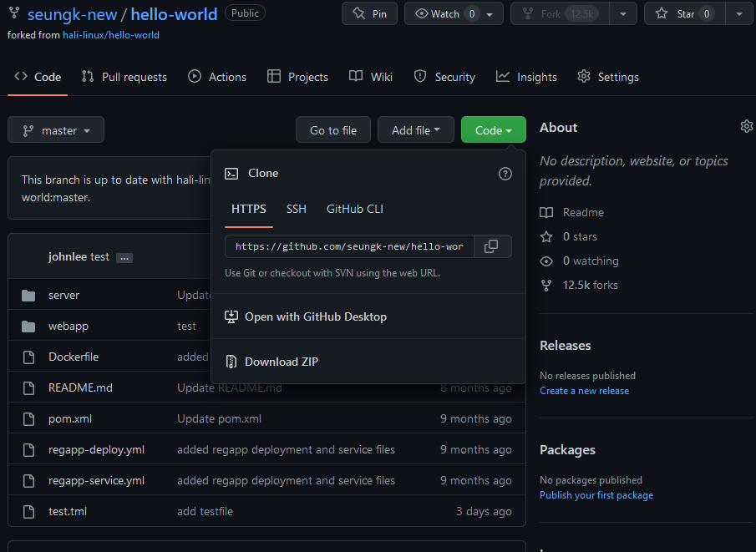Click the server folder icon
Viewport: 756px width, 552px height.
pyautogui.click(x=28, y=296)
